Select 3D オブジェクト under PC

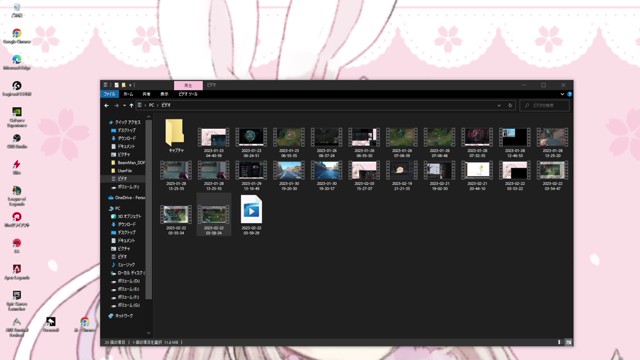pos(126,216)
